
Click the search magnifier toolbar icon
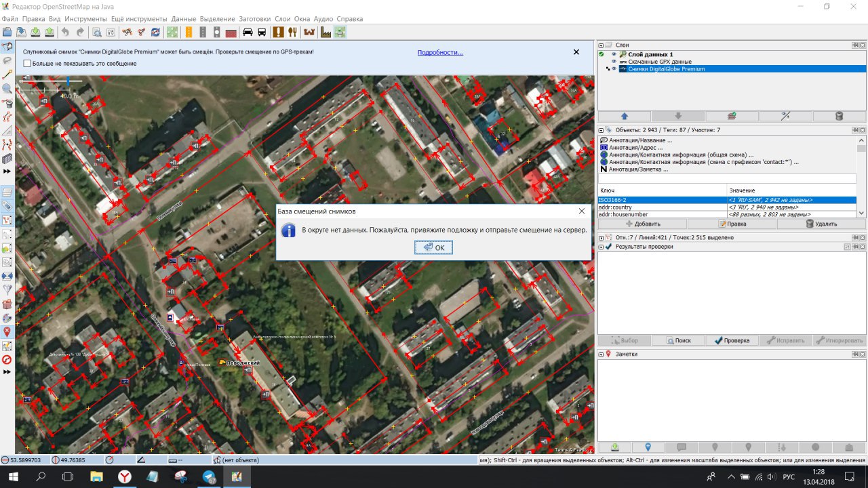point(97,32)
